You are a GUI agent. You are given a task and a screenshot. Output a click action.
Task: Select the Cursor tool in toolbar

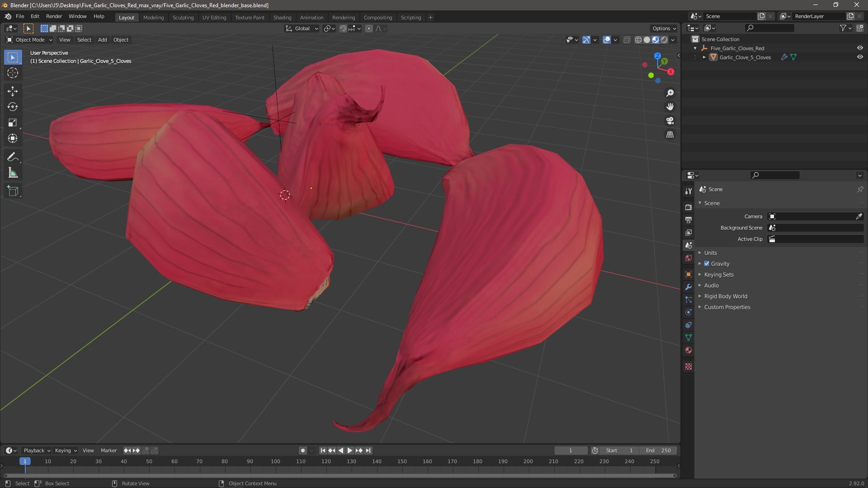13,73
